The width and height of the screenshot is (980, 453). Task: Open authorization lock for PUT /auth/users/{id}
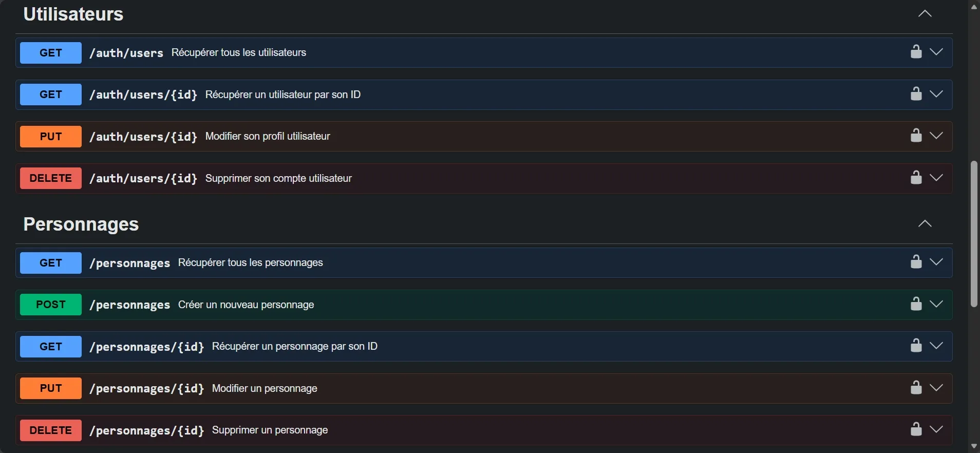[916, 136]
